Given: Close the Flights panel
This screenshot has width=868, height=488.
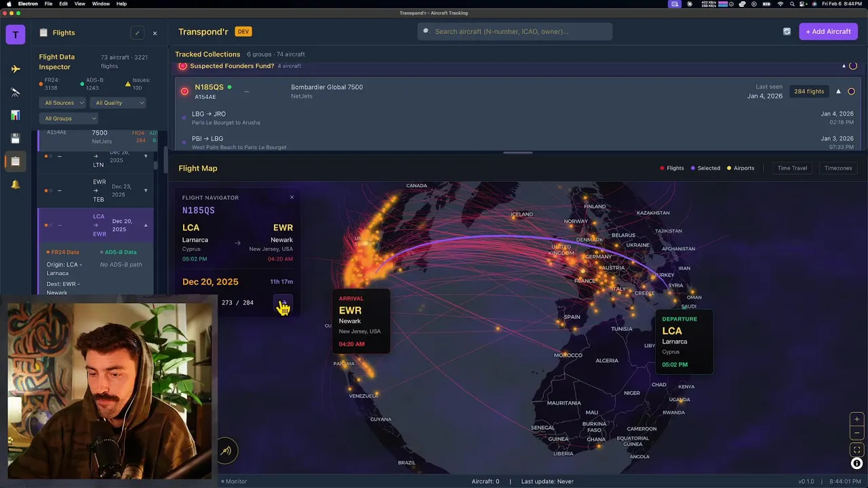Looking at the screenshot, I should (155, 33).
